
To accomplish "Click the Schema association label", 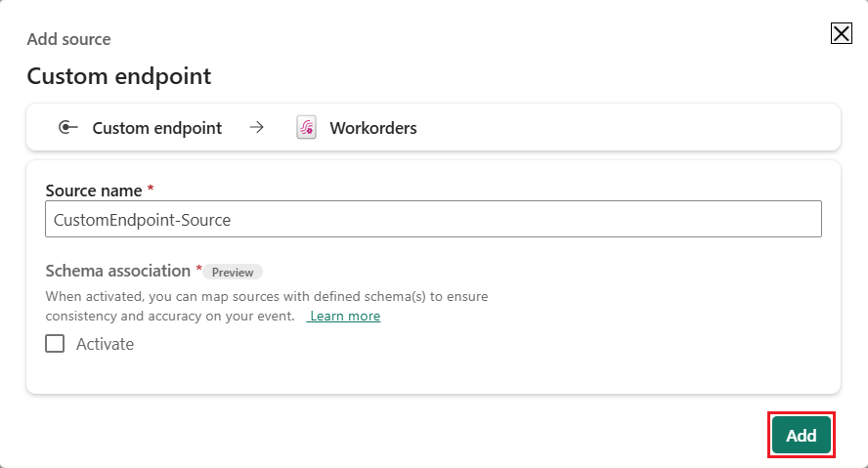I will pos(117,271).
